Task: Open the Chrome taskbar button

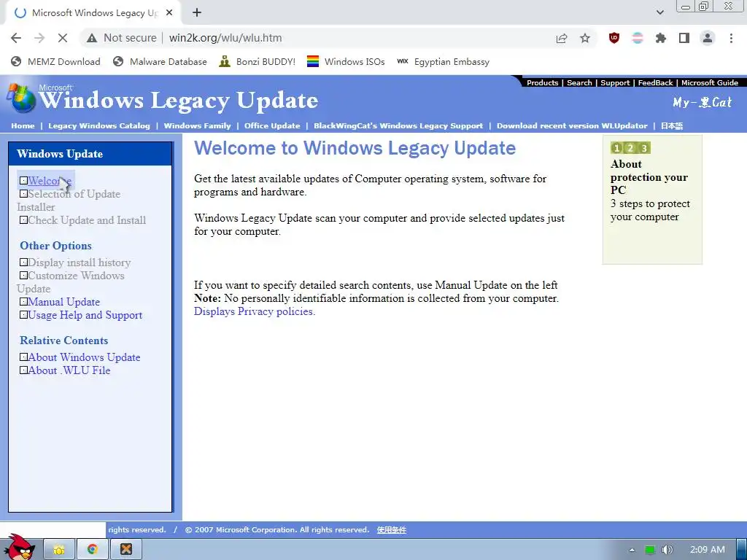Action: [x=93, y=550]
